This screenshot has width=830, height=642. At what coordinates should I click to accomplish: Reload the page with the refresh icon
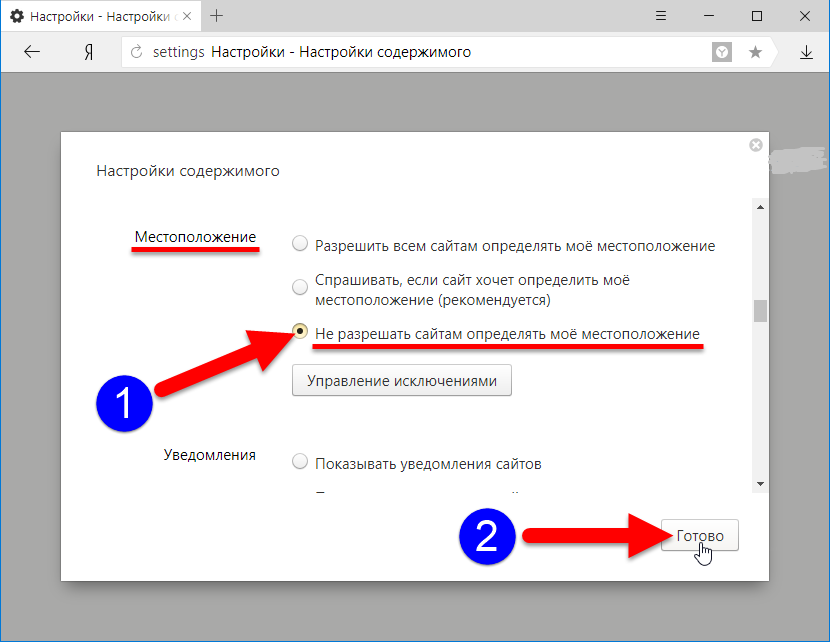(x=136, y=52)
